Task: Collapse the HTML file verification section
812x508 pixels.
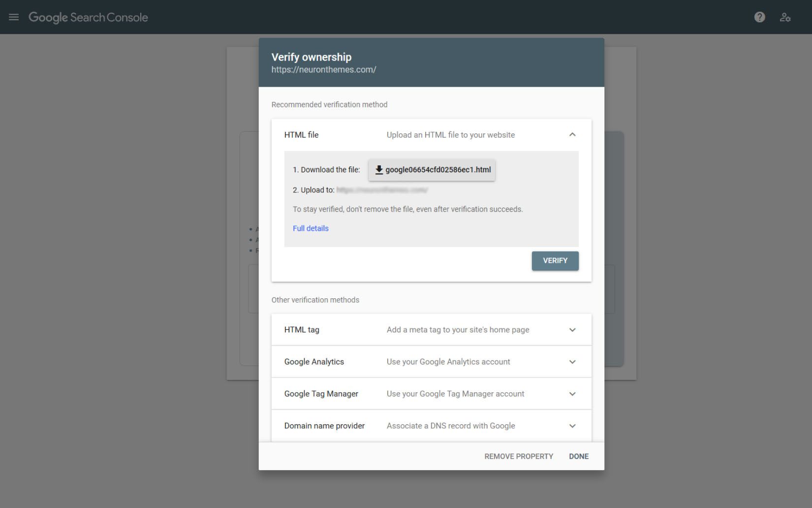Action: [572, 134]
